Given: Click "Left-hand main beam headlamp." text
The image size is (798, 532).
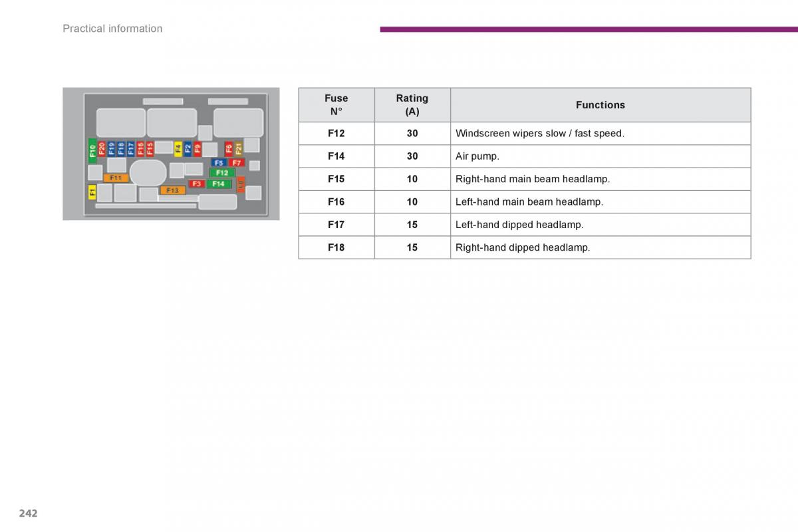Looking at the screenshot, I should (x=529, y=201).
